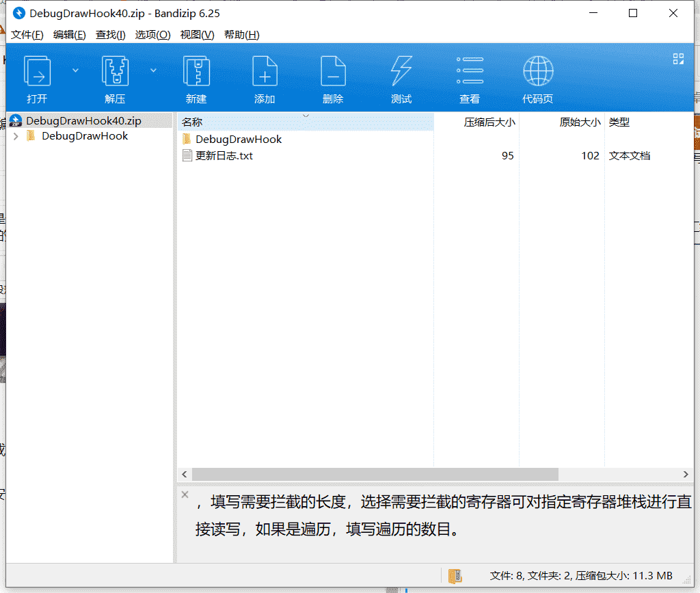Open the 查找(I) menu

[x=111, y=35]
